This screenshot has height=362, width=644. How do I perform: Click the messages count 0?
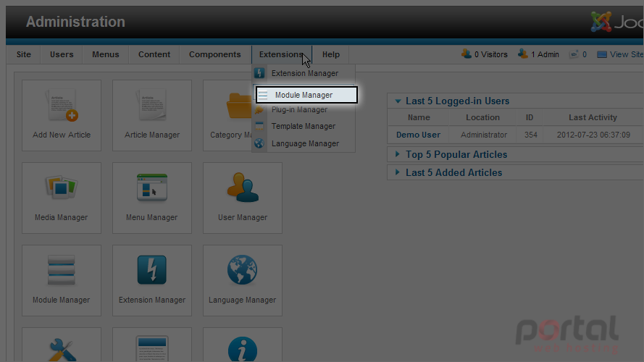[585, 54]
